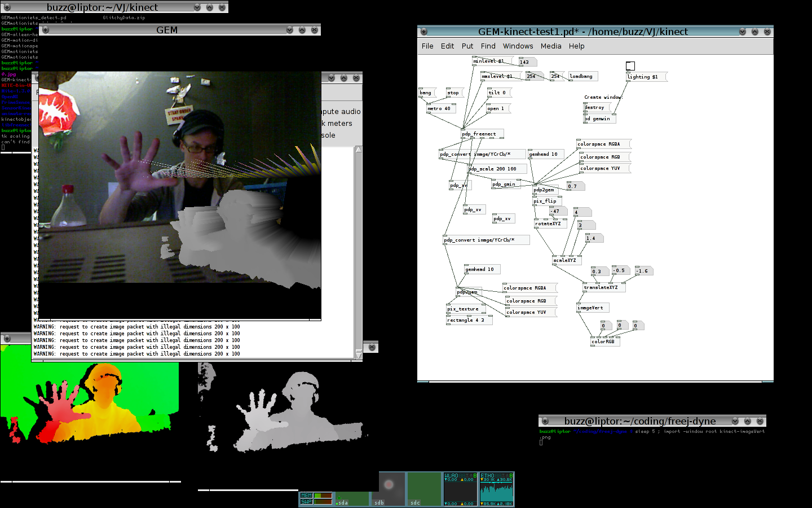Click the open 1 message box

pos(498,108)
